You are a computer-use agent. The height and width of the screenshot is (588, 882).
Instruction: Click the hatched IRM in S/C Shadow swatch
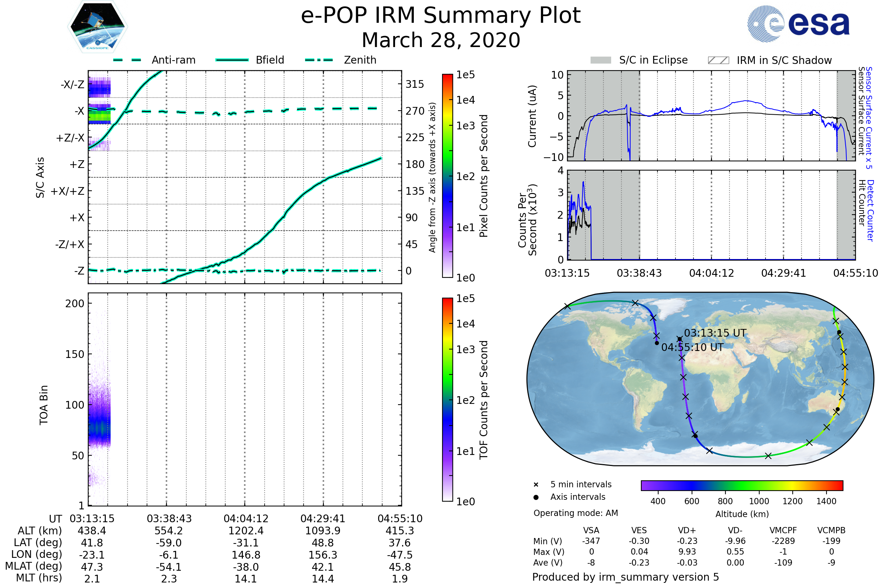[x=718, y=60]
